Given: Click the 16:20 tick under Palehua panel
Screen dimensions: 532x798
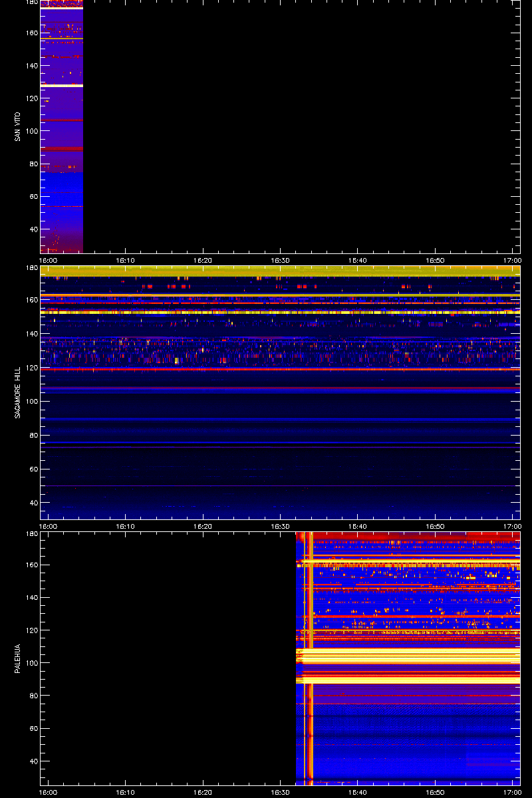Looking at the screenshot, I should coord(203,793).
